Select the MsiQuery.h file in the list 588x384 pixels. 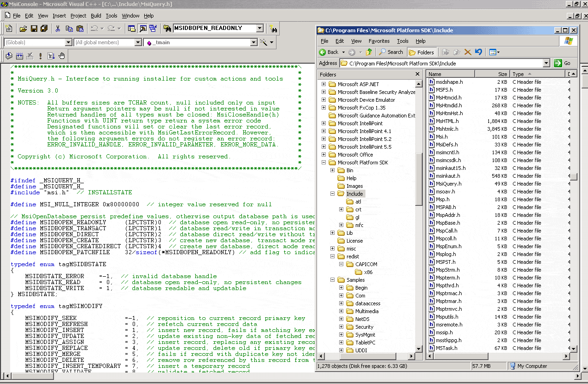[448, 184]
